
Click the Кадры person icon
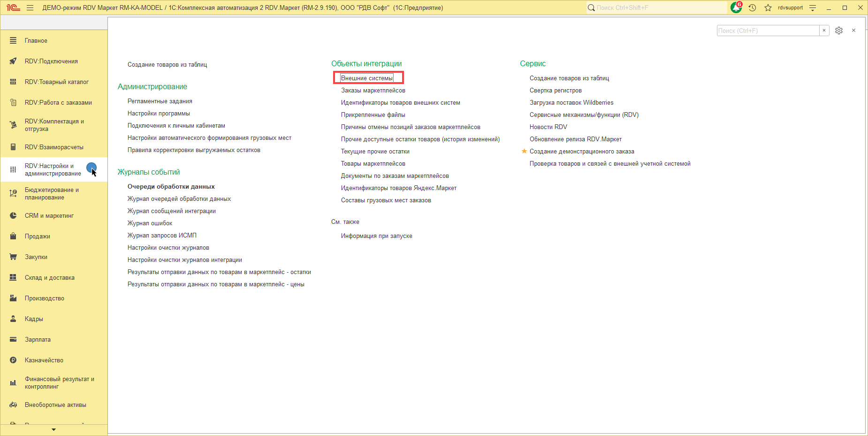pyautogui.click(x=13, y=319)
